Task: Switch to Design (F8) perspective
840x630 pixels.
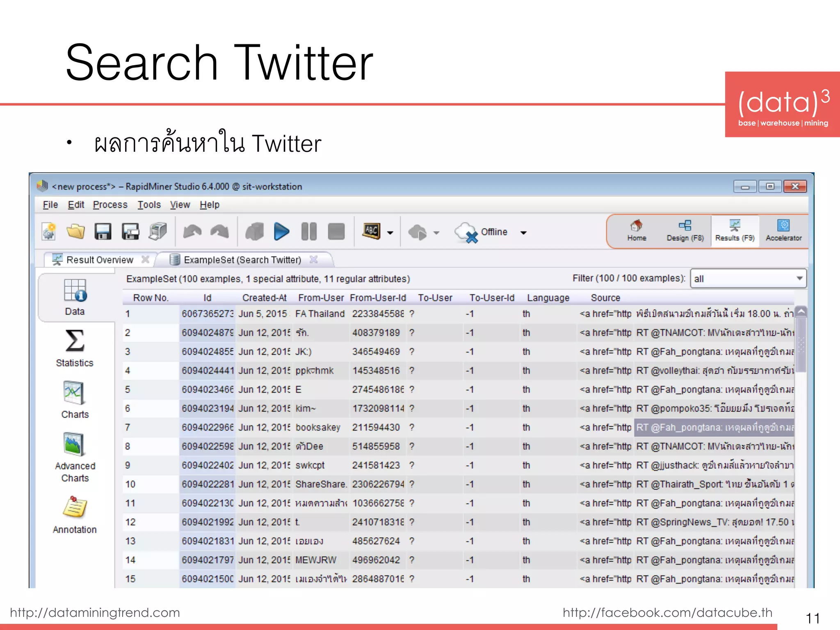Action: point(685,231)
